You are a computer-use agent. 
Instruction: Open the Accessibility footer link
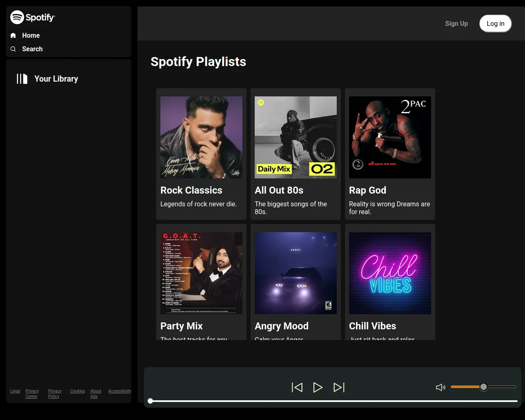[120, 391]
